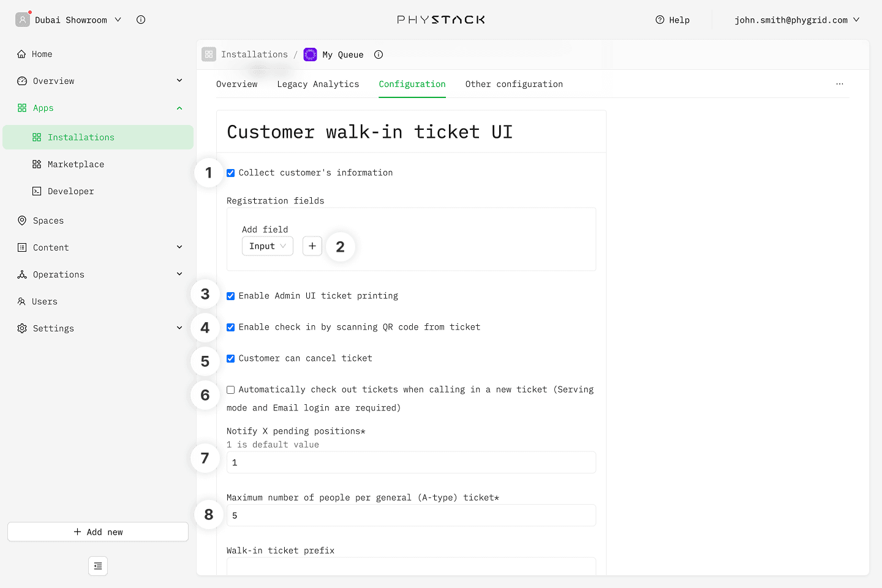
Task: Open the Other configuration tab
Action: (x=514, y=84)
